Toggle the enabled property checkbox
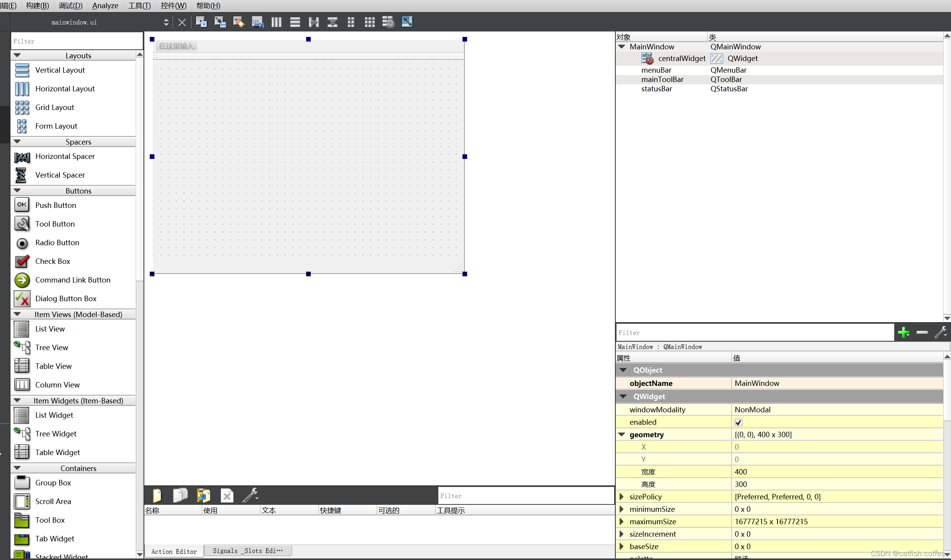The image size is (951, 560). click(x=738, y=422)
